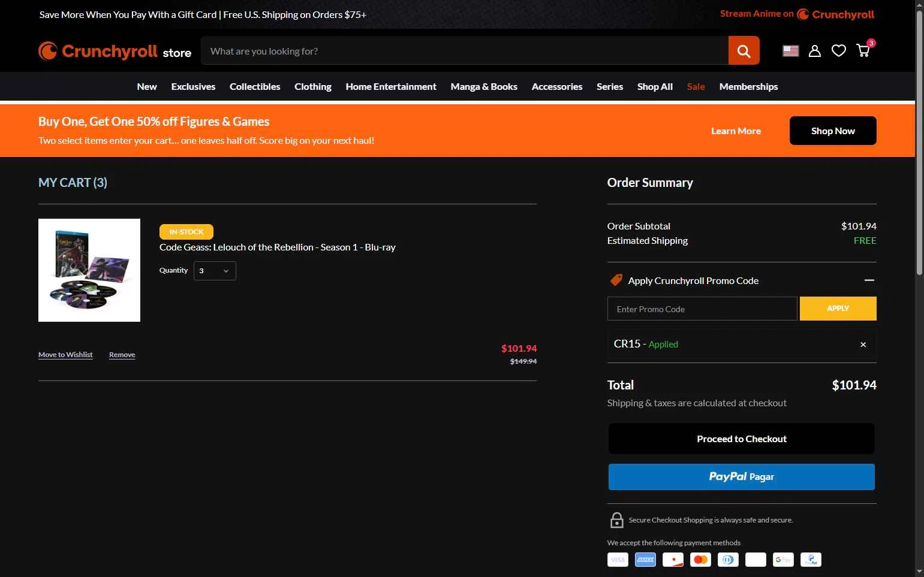Open the Collectibles menu
Image resolution: width=924 pixels, height=577 pixels.
(x=255, y=86)
